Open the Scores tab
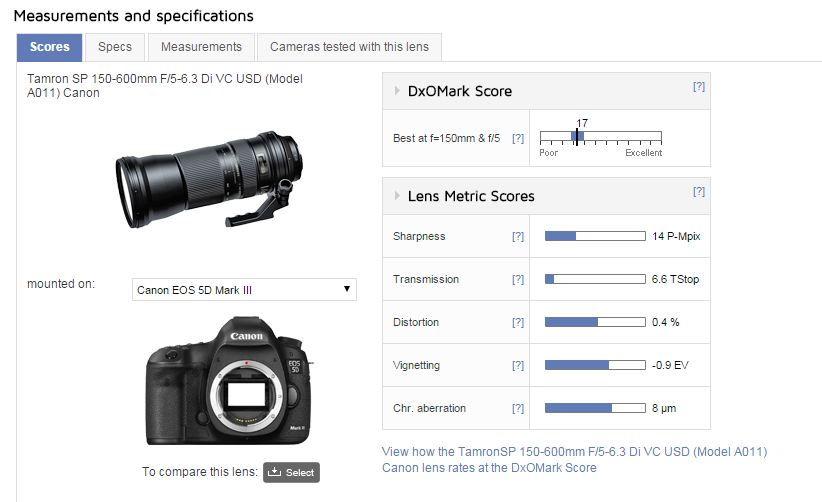 point(49,47)
